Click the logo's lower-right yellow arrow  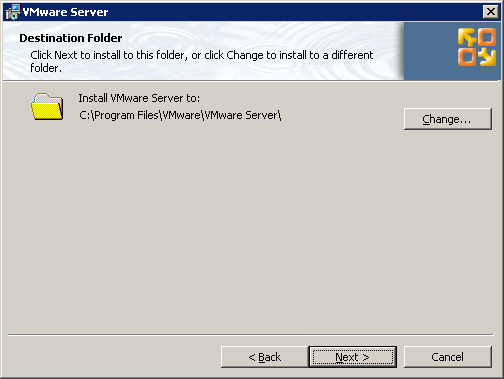click(487, 57)
